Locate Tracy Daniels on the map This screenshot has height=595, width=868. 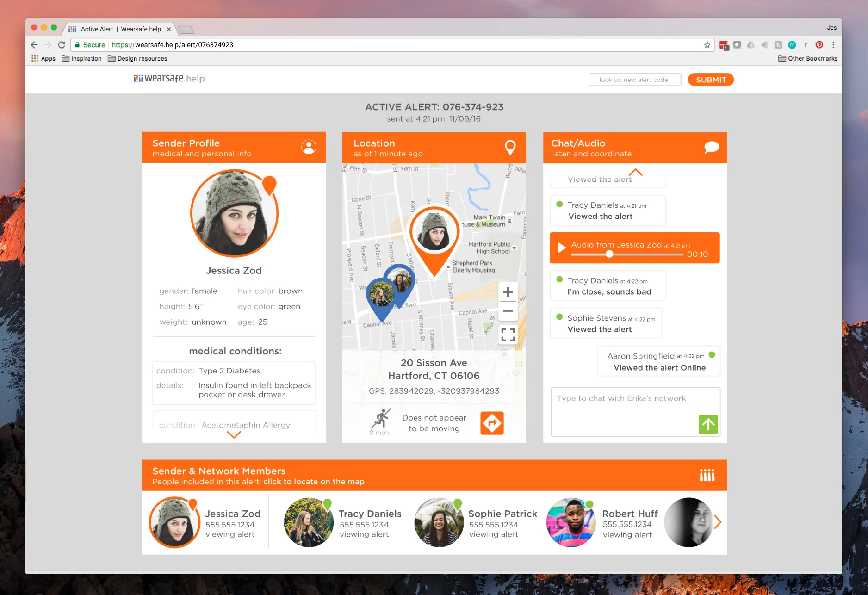coord(343,522)
